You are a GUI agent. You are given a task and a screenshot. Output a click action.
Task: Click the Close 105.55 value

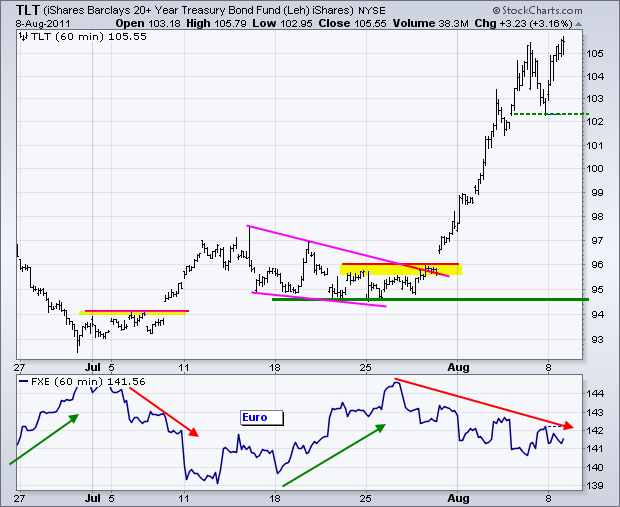352,23
